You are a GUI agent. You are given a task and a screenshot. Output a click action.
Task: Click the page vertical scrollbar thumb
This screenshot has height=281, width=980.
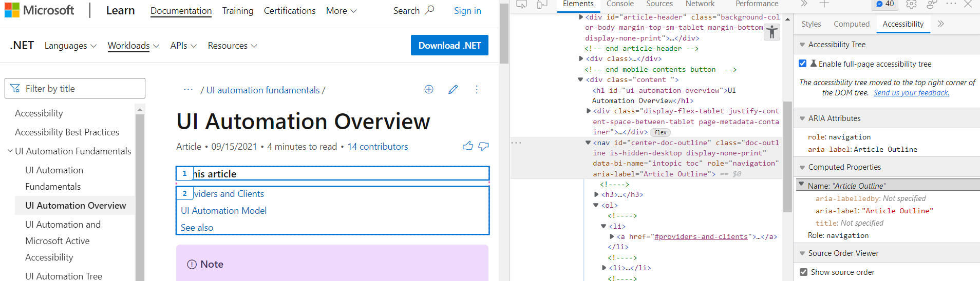click(504, 33)
